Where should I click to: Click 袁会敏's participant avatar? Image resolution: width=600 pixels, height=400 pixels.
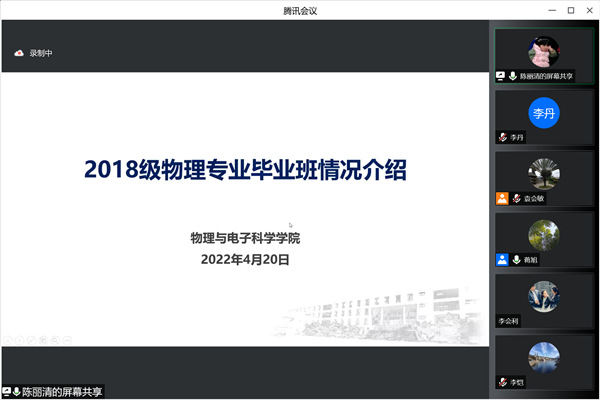tap(544, 173)
